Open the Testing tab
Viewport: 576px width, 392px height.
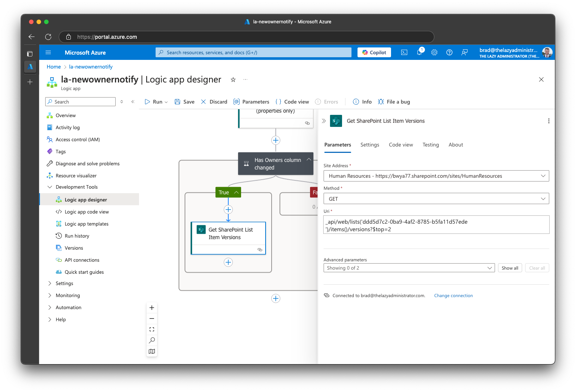(x=431, y=145)
